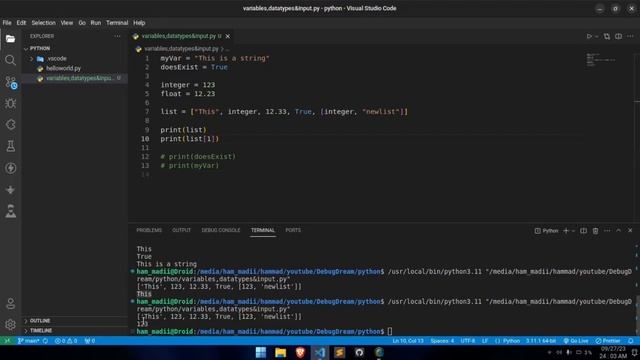Switch to the Ports tab

click(x=293, y=230)
